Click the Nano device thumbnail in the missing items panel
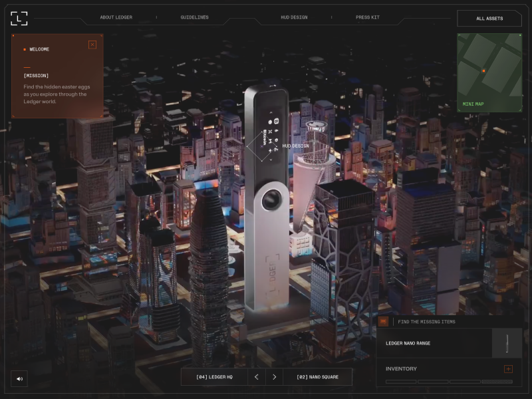532x399 pixels. click(x=507, y=343)
